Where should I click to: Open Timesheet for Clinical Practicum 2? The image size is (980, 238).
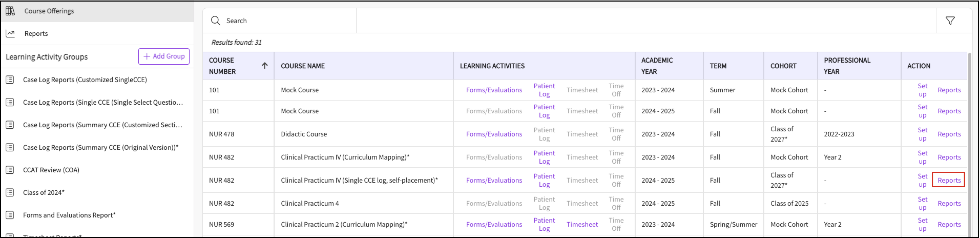pyautogui.click(x=582, y=224)
